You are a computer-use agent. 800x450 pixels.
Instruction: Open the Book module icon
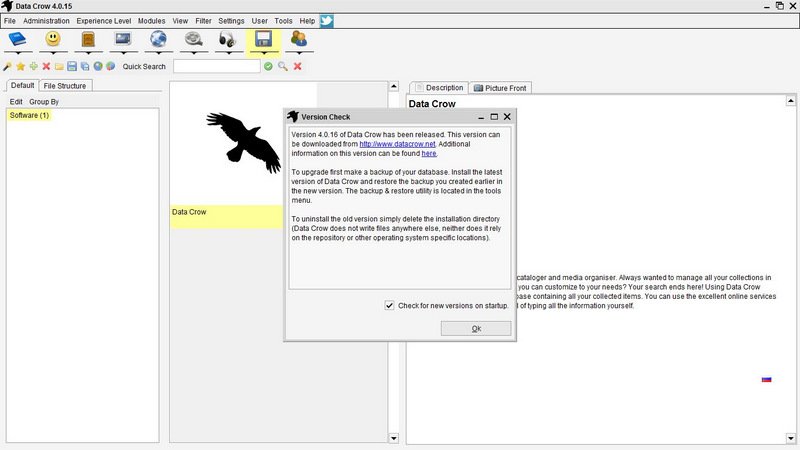pyautogui.click(x=18, y=39)
